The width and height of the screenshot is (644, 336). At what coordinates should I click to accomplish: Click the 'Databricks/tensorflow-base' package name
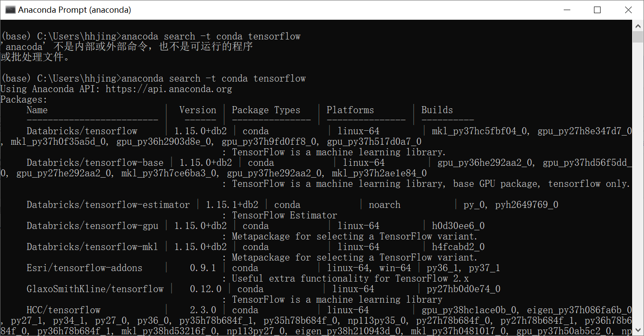(x=95, y=163)
